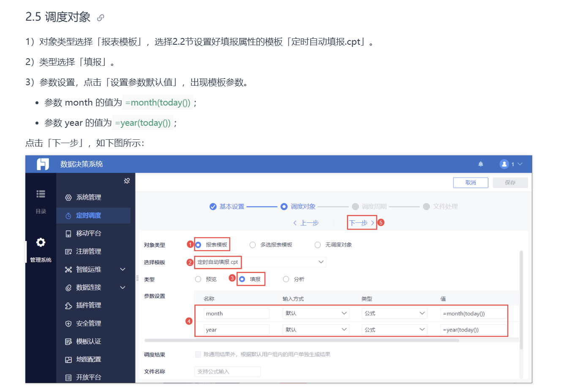Open the 目录 directory icon
588x390 pixels.
pos(41,194)
